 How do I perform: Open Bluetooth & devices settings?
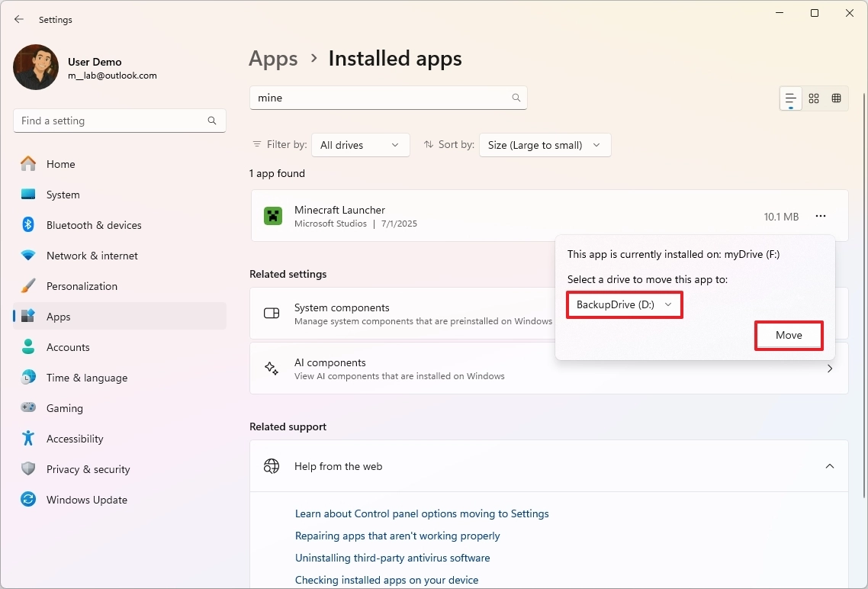(x=120, y=225)
